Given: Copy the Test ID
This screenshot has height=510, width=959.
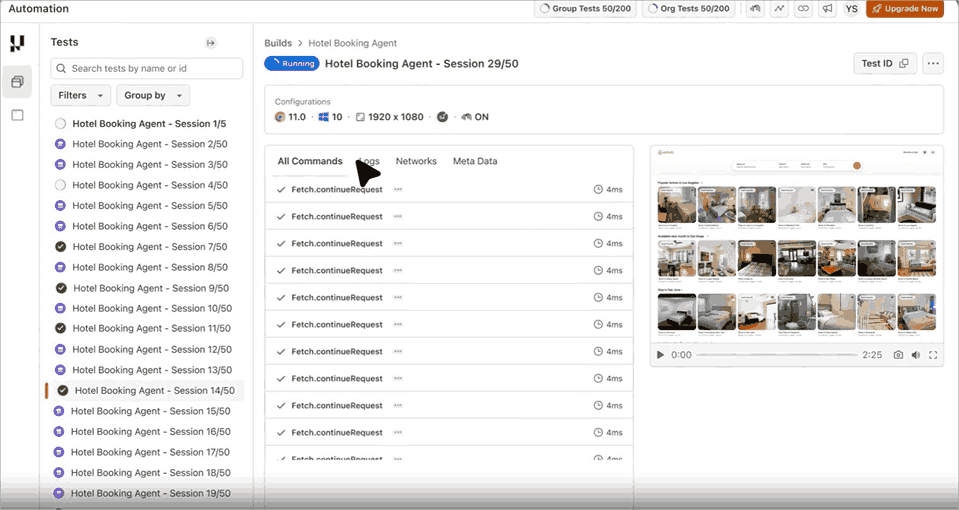Looking at the screenshot, I should (x=884, y=63).
